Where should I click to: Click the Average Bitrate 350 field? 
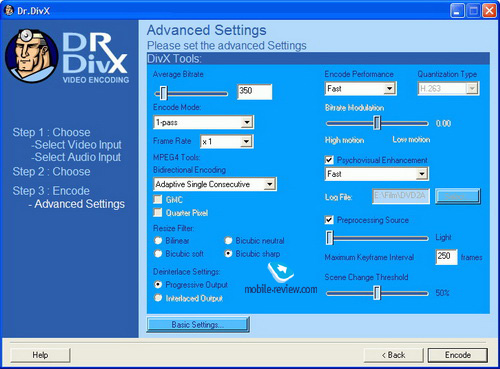tap(255, 91)
